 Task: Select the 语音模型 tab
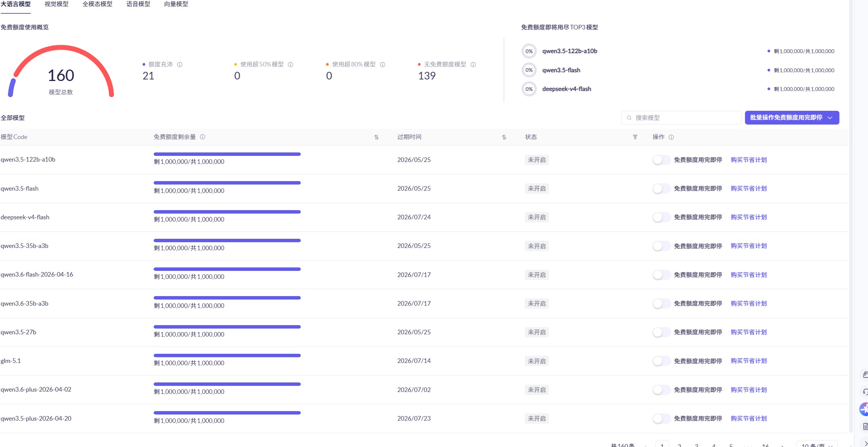138,4
